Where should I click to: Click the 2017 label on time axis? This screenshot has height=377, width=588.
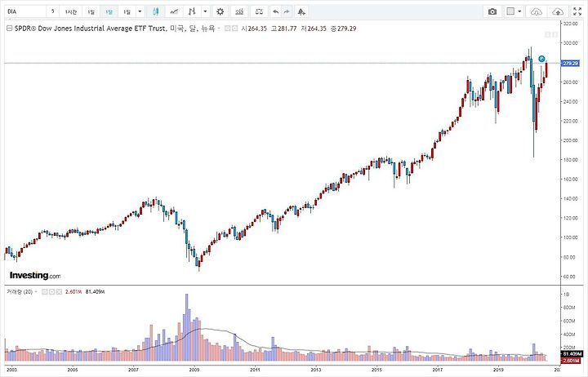pyautogui.click(x=437, y=370)
